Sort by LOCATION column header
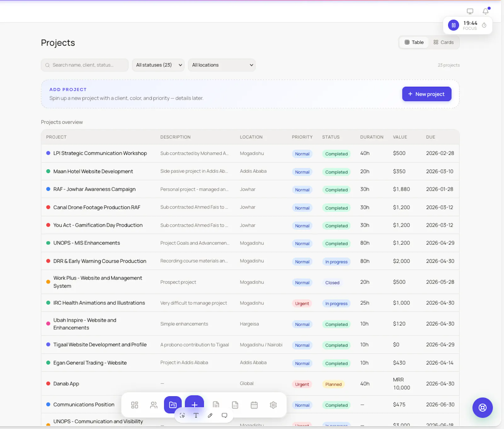Image resolution: width=504 pixels, height=429 pixels. (251, 137)
